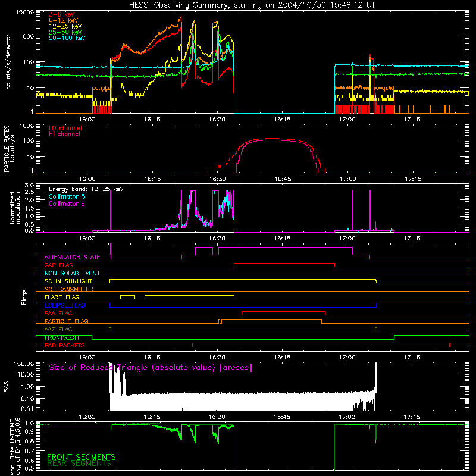
Task: Click the FRONT SEGMENTS legend label
Action: coord(82,457)
